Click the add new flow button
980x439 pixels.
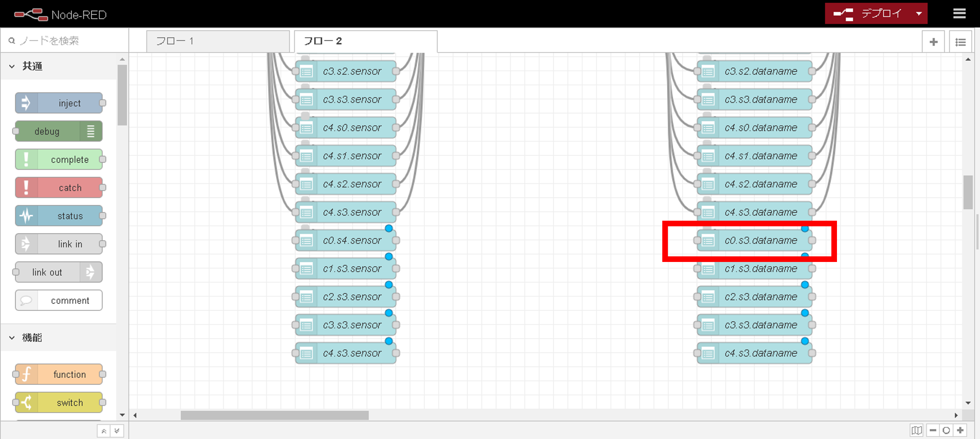(935, 41)
